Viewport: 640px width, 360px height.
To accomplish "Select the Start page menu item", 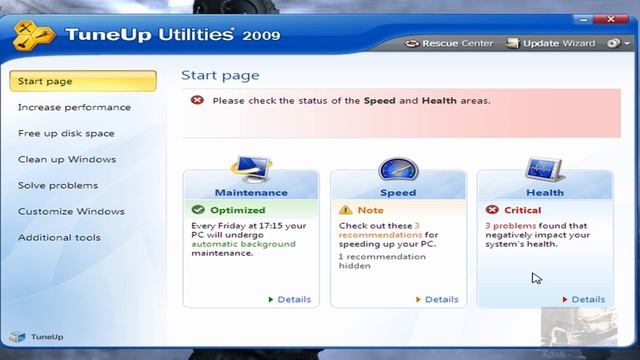I will [x=83, y=81].
